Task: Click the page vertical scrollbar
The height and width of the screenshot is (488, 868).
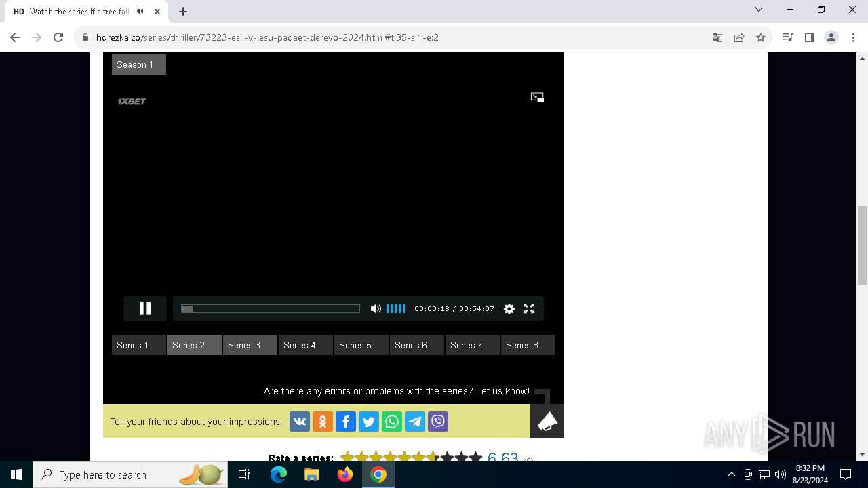Action: click(863, 245)
